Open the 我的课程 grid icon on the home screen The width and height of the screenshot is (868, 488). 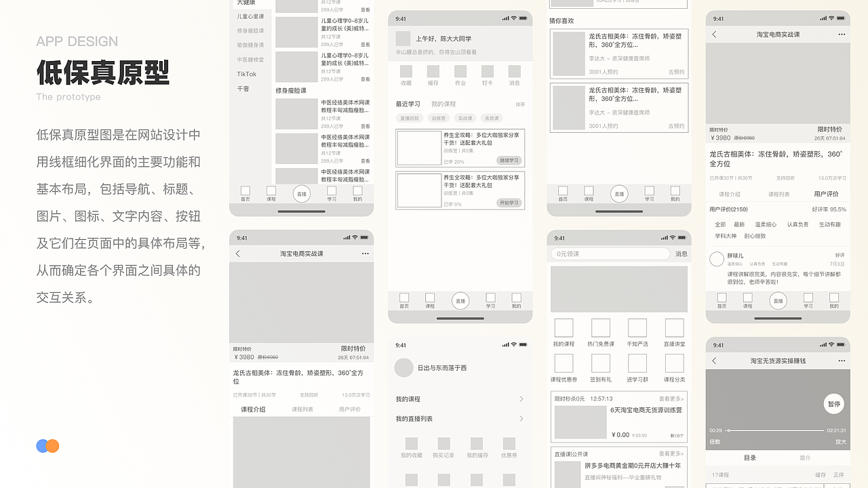[x=564, y=328]
